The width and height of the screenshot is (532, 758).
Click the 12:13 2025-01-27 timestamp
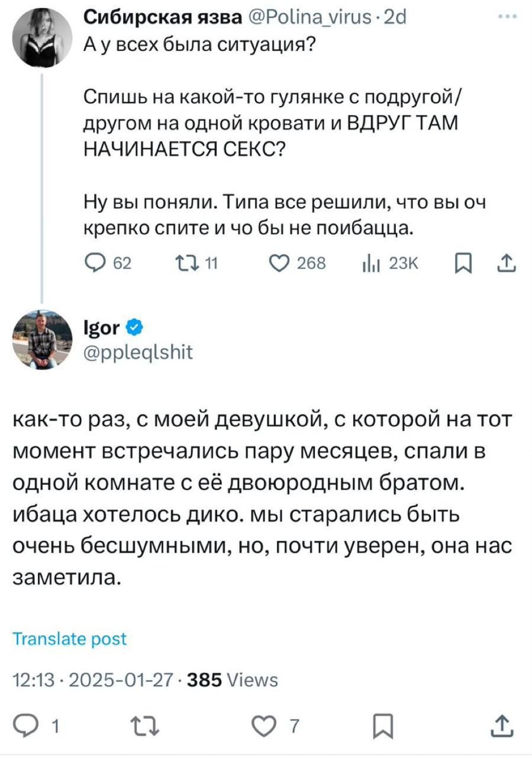tap(93, 680)
